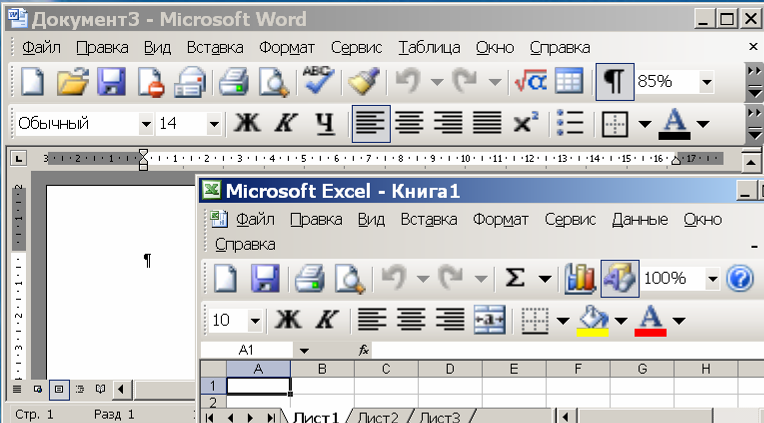Expand Excel font size 10 dropdown
764x423 pixels.
[254, 321]
